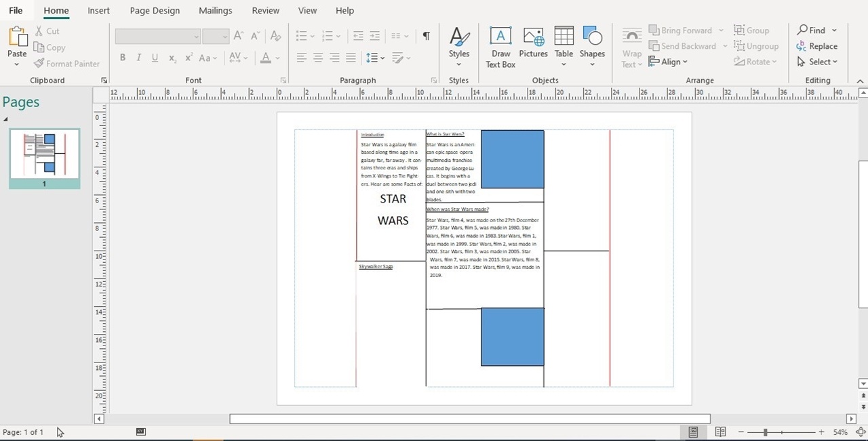The width and height of the screenshot is (868, 441).
Task: Switch to two-page spread view
Action: tap(720, 432)
